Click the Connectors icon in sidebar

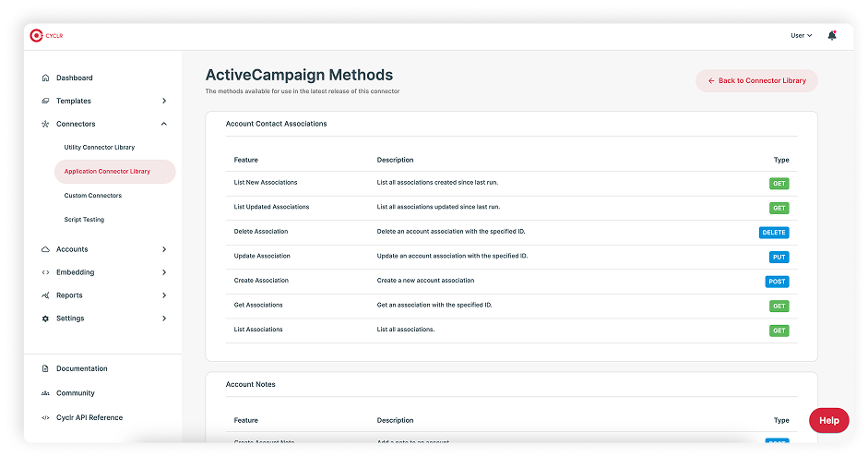45,124
